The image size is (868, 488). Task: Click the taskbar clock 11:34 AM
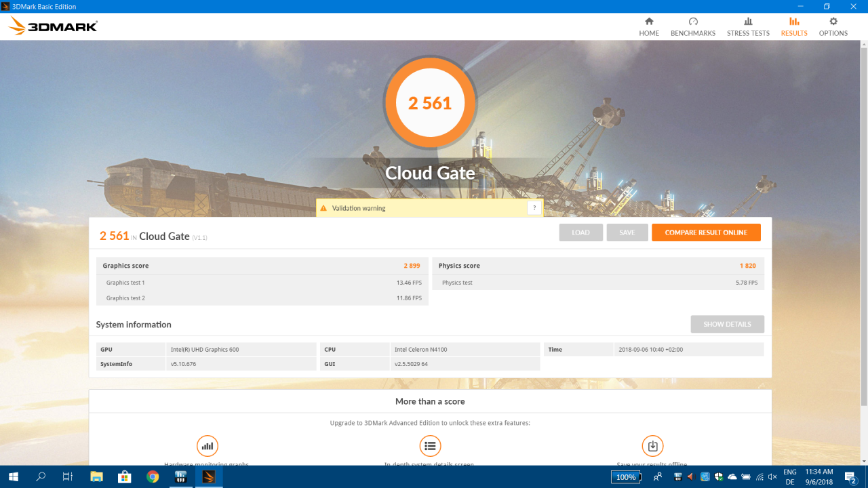coord(819,477)
